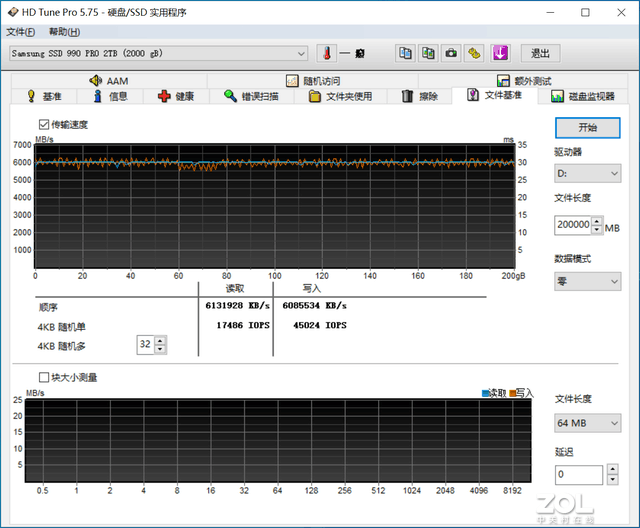Toggle the transfer speed checkbox above top graph

pyautogui.click(x=43, y=125)
